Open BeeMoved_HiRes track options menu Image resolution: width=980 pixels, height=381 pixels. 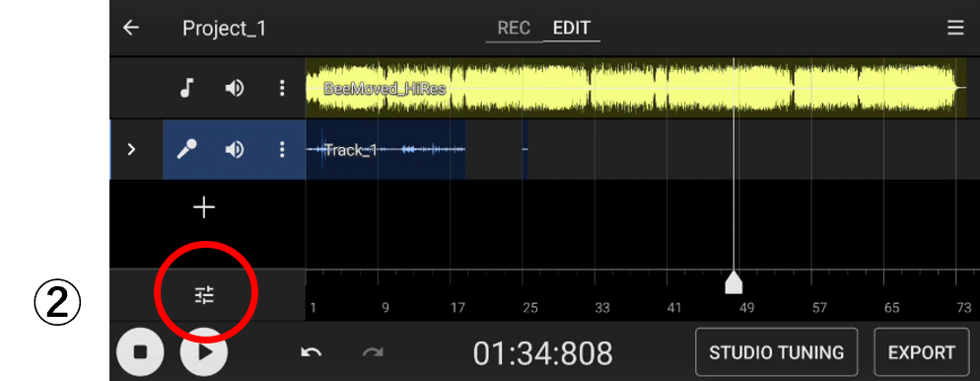(282, 88)
